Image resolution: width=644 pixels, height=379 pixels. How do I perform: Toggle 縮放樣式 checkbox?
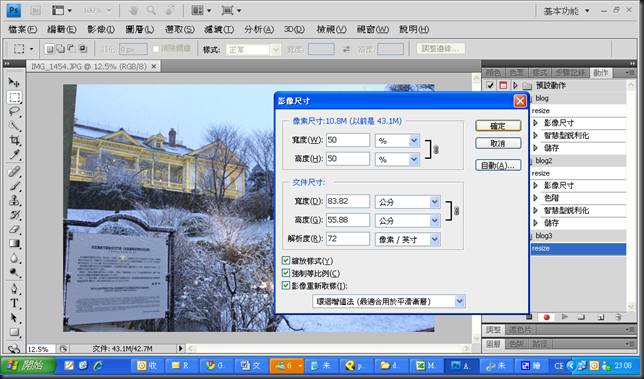pyautogui.click(x=286, y=260)
